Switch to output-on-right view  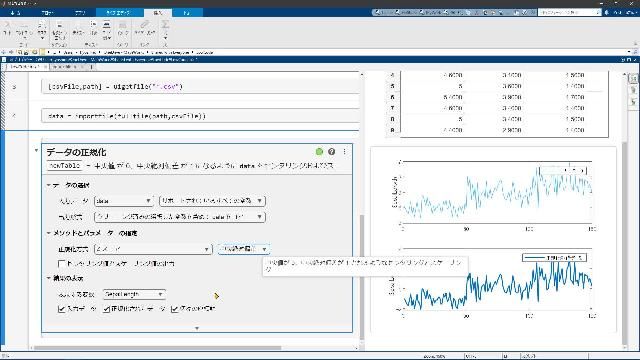(633, 78)
